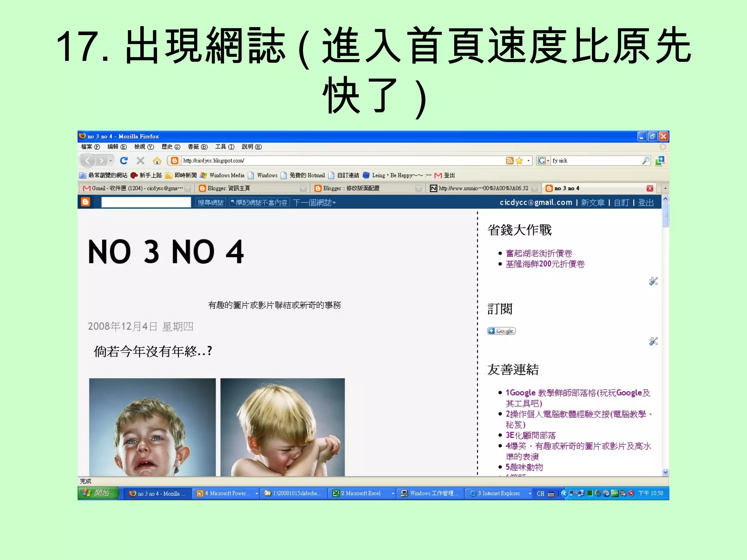Open the 檔案 menu

tap(90, 147)
